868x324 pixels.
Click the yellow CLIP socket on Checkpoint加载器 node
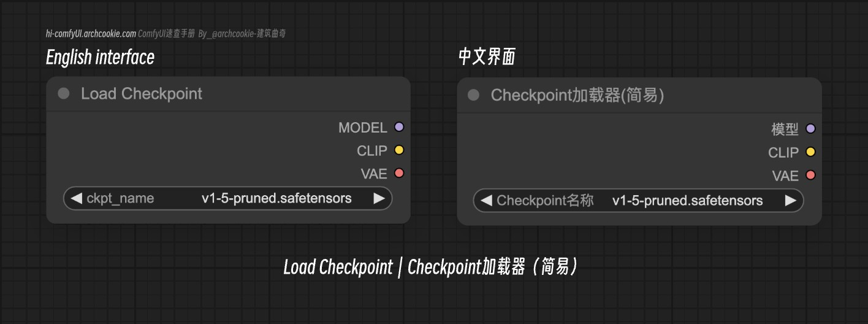pos(810,152)
